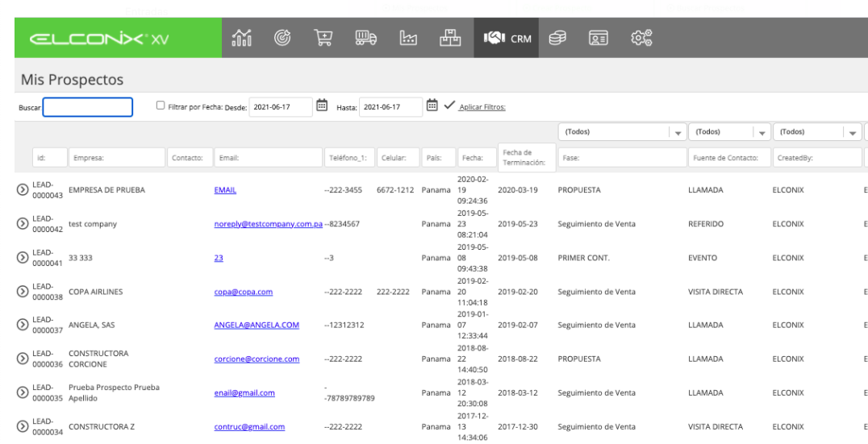The image size is (868, 444).
Task: Open the settings gears icon
Action: click(x=641, y=38)
